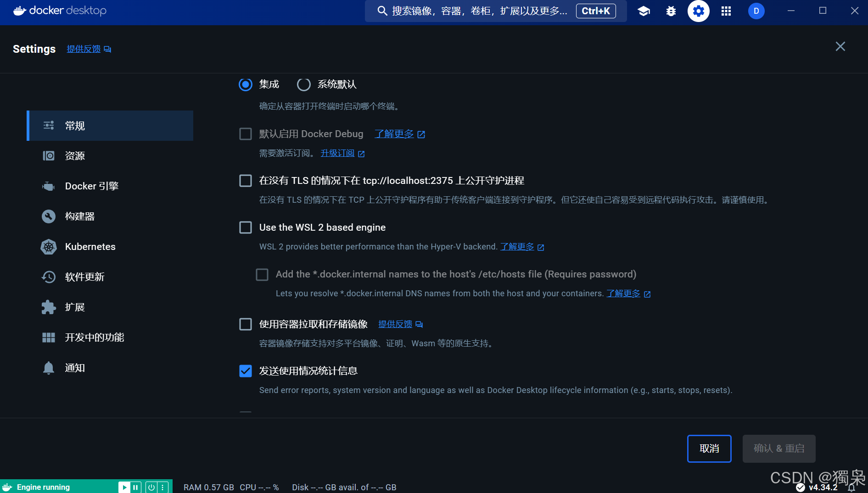This screenshot has height=493, width=868.
Task: Open the apps grid icon in title bar
Action: (x=726, y=11)
